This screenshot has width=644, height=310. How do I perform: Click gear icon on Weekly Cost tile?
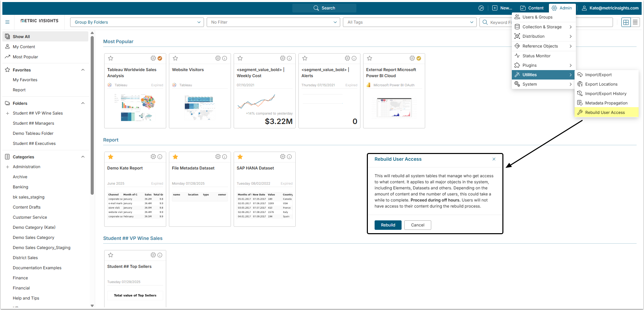tap(283, 58)
